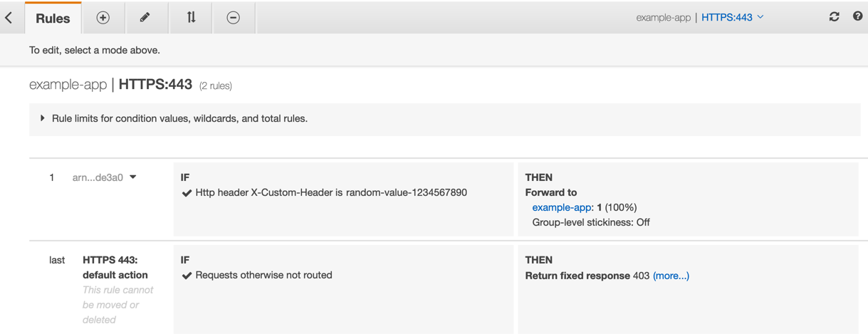Image resolution: width=868 pixels, height=334 pixels.
Task: Click the Group-level stickiness: Off text
Action: click(590, 222)
